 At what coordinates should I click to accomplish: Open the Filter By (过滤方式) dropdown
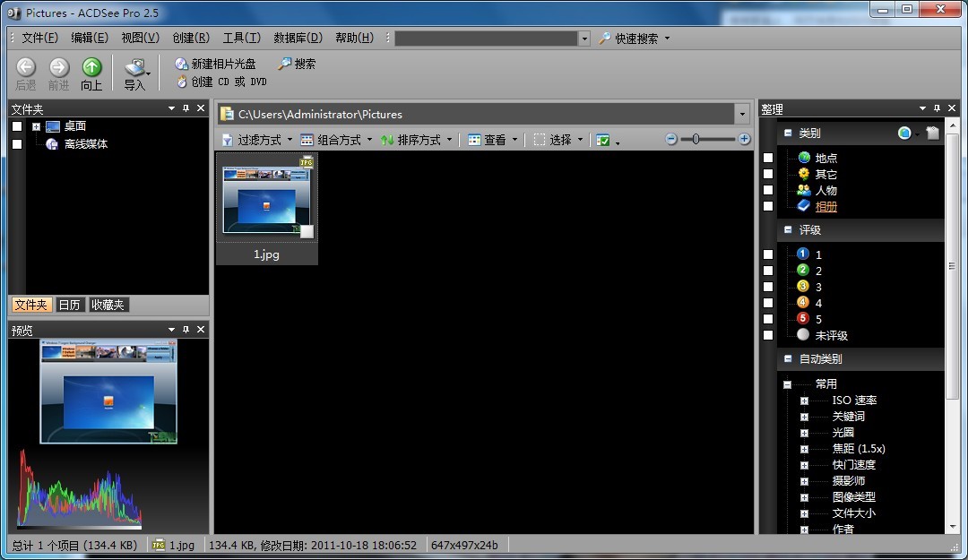pyautogui.click(x=256, y=140)
